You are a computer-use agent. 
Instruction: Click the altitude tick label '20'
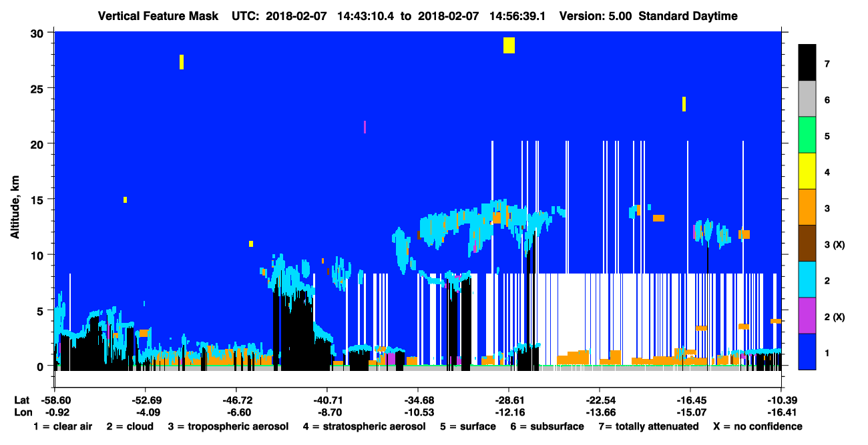[x=38, y=143]
